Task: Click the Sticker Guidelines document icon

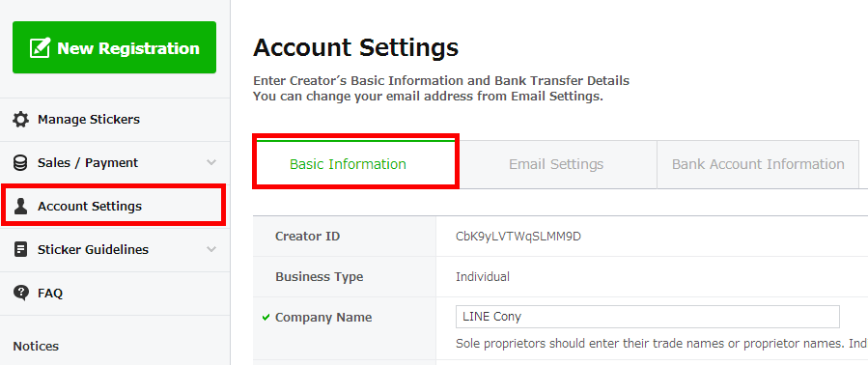Action: point(20,249)
